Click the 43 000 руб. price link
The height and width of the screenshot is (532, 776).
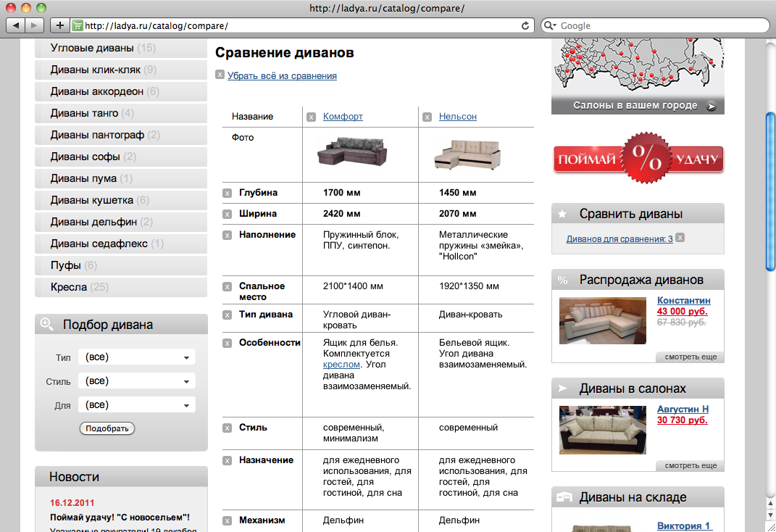click(x=683, y=311)
